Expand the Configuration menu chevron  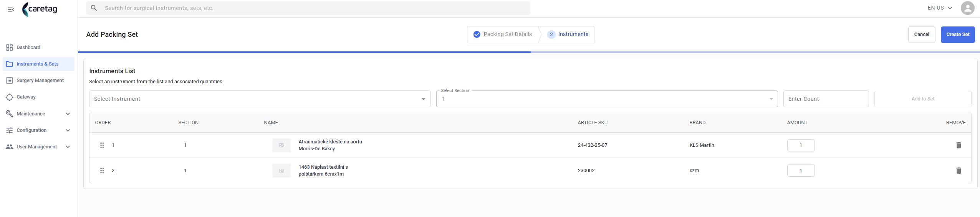point(68,130)
